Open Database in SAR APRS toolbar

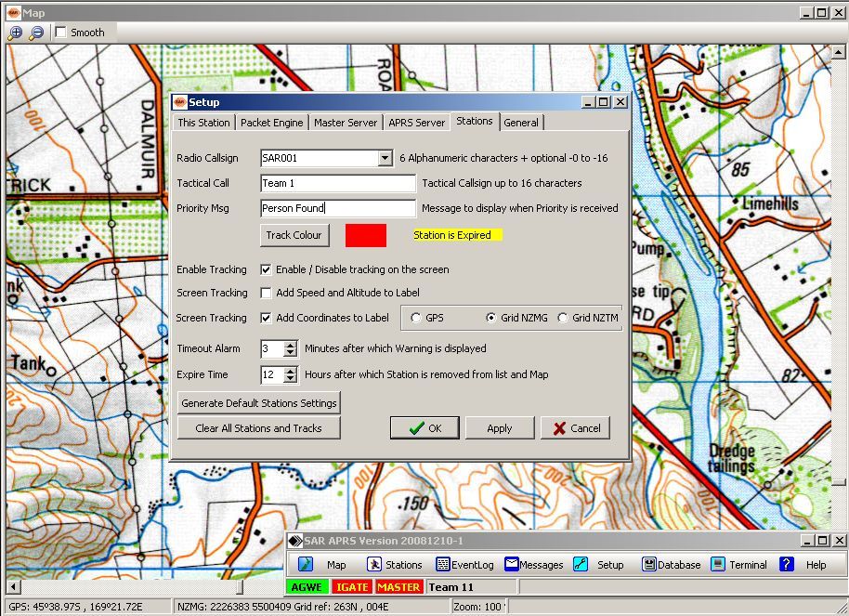pos(671,565)
